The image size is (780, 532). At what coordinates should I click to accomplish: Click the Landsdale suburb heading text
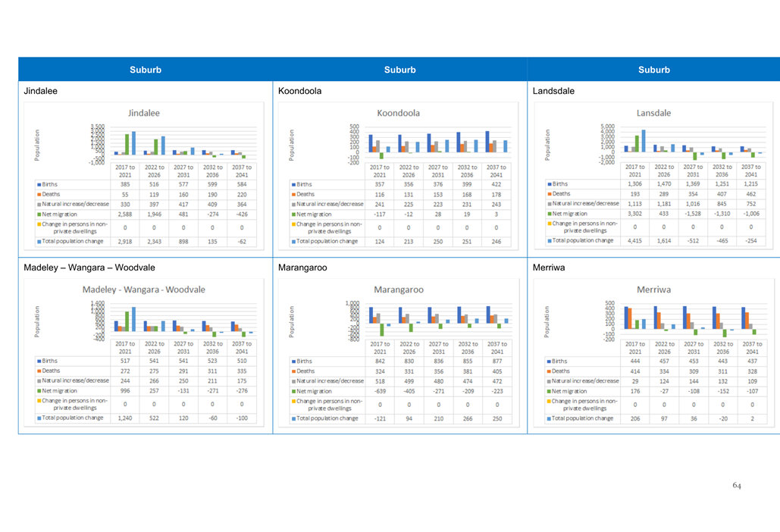click(553, 91)
